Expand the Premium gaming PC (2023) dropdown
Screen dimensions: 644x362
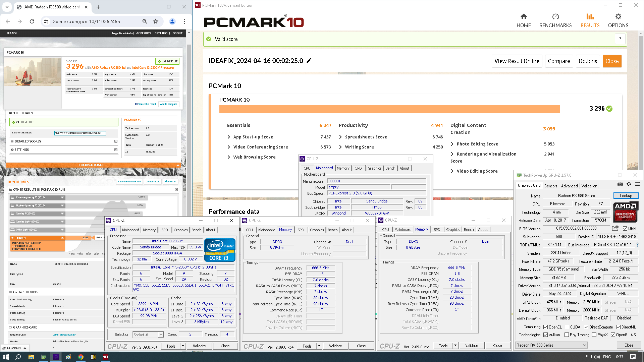[x=62, y=197]
